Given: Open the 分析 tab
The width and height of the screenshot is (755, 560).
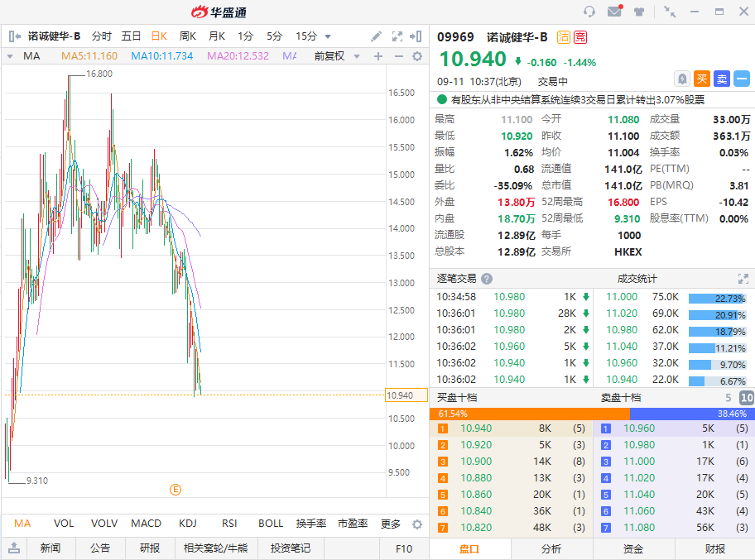Looking at the screenshot, I should [x=551, y=549].
